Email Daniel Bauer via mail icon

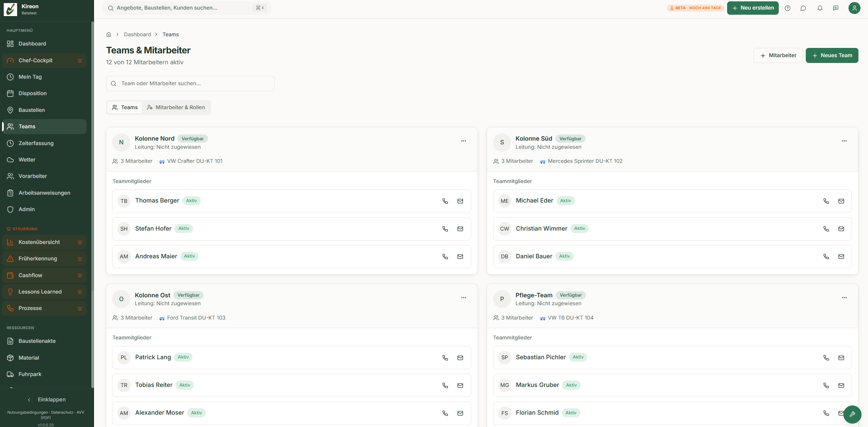[841, 257]
